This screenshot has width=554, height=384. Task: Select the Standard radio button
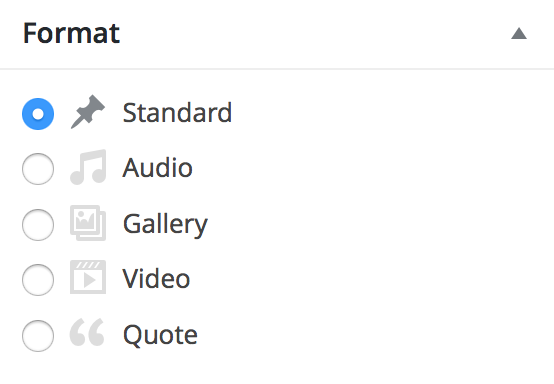[38, 114]
